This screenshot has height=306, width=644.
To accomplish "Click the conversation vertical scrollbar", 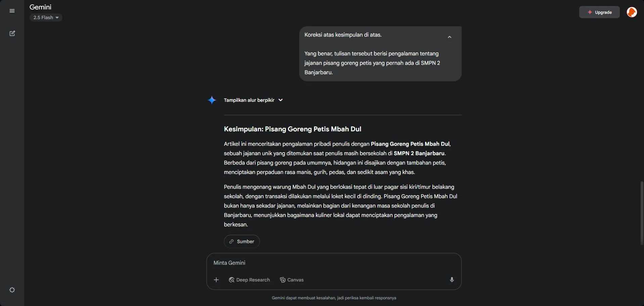I will pos(642,213).
